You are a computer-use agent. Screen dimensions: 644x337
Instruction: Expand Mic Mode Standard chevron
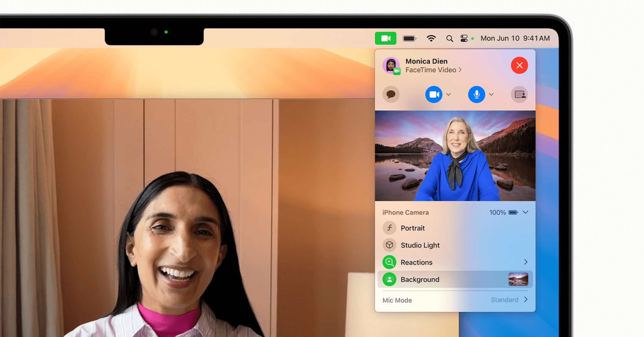pos(526,299)
